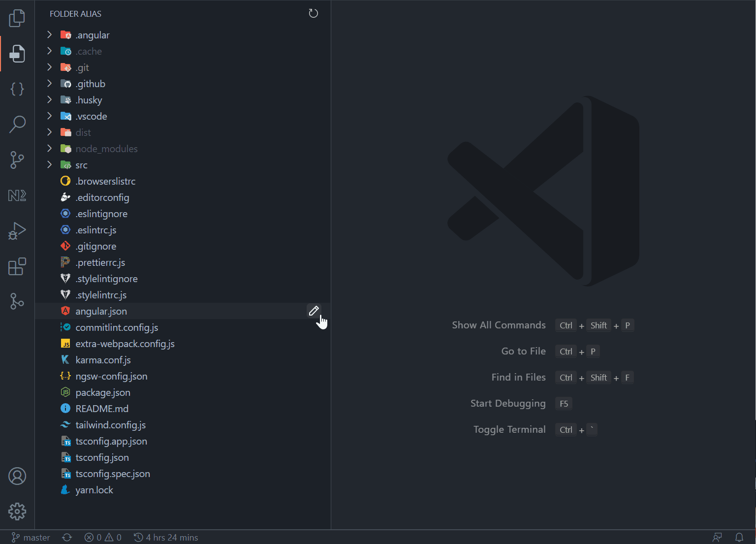756x544 pixels.
Task: Open the feedback icon in status bar
Action: point(717,537)
